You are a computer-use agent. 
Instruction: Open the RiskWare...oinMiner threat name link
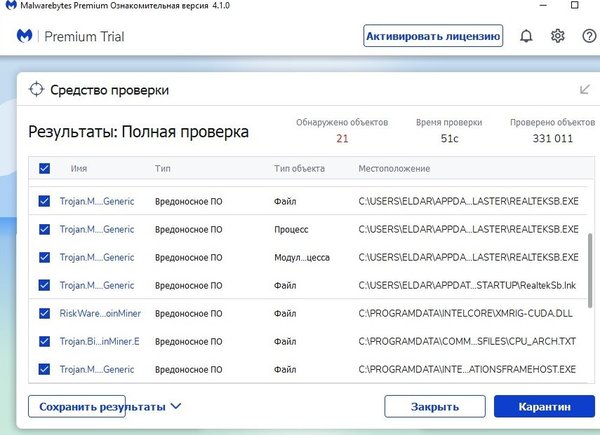coord(100,313)
